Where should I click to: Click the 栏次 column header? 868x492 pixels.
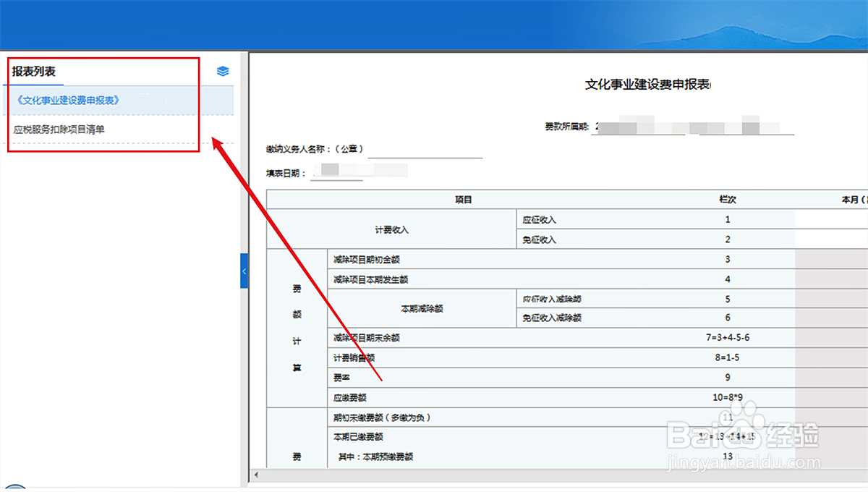728,200
